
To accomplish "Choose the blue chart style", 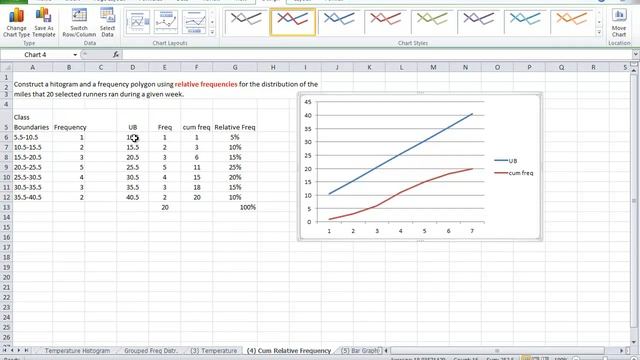I will pyautogui.click(x=339, y=21).
